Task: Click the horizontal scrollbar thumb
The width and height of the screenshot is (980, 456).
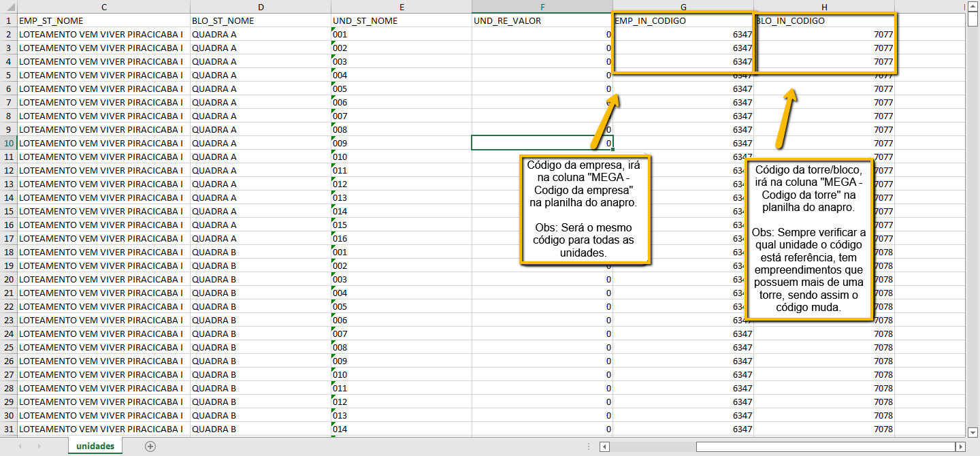Action: [x=823, y=446]
